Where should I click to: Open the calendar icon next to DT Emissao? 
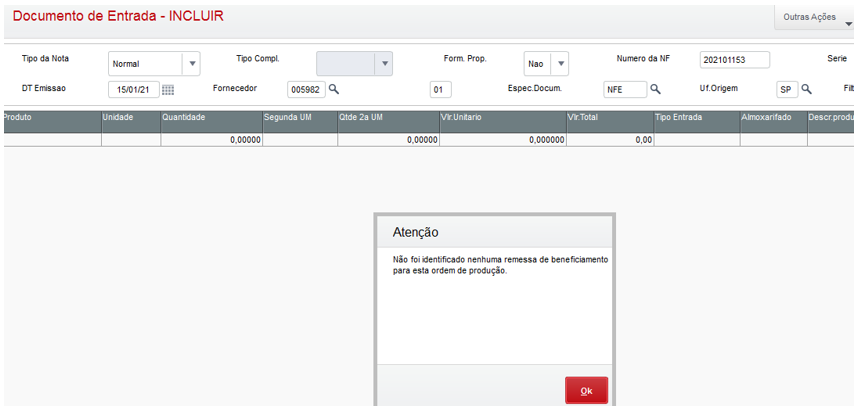click(168, 90)
